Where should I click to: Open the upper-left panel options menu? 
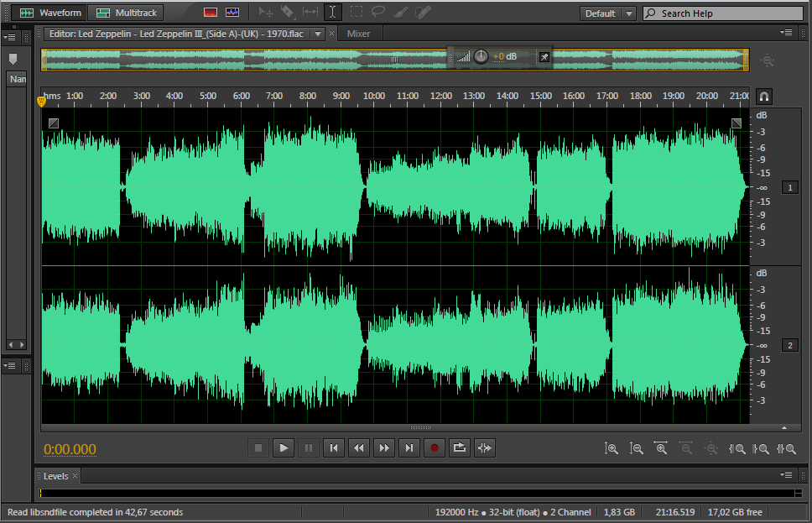pyautogui.click(x=9, y=37)
